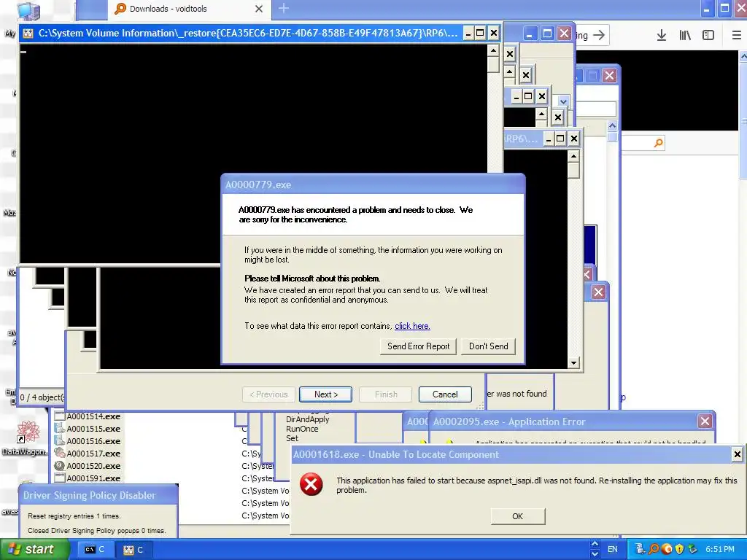The width and height of the screenshot is (747, 560).
Task: Open the browser hamburger menu
Action: tap(737, 35)
